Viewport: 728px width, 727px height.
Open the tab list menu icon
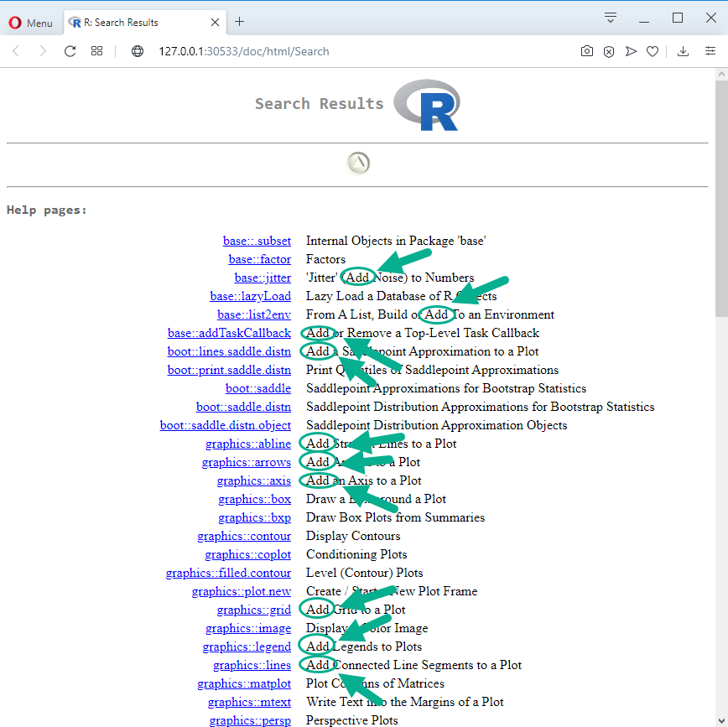(610, 18)
